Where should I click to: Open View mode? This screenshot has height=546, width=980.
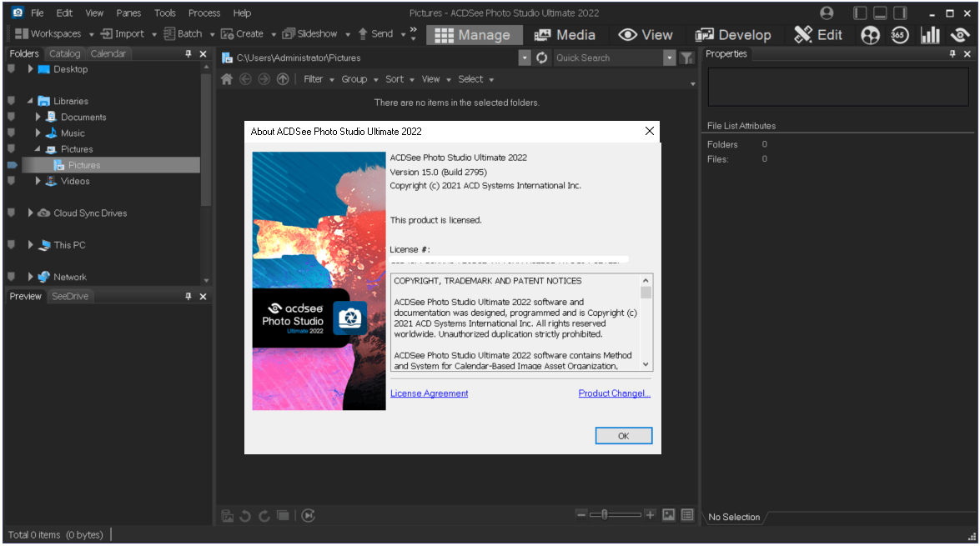click(645, 35)
